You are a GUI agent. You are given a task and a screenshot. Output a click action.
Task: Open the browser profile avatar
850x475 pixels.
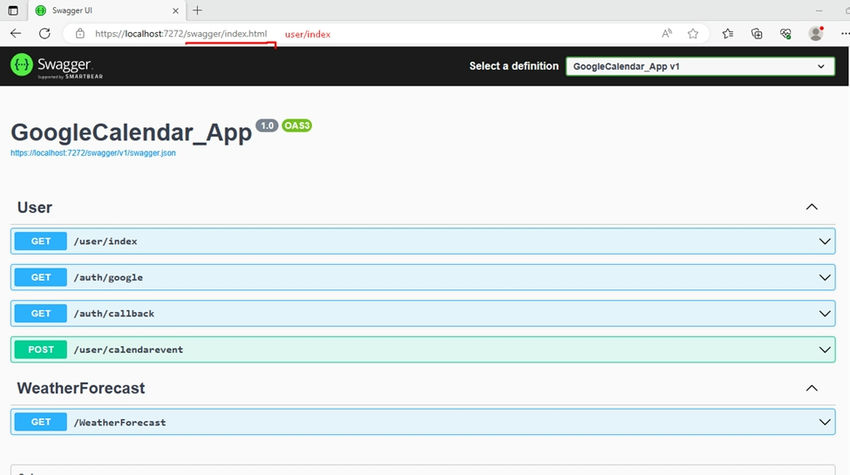(x=816, y=34)
